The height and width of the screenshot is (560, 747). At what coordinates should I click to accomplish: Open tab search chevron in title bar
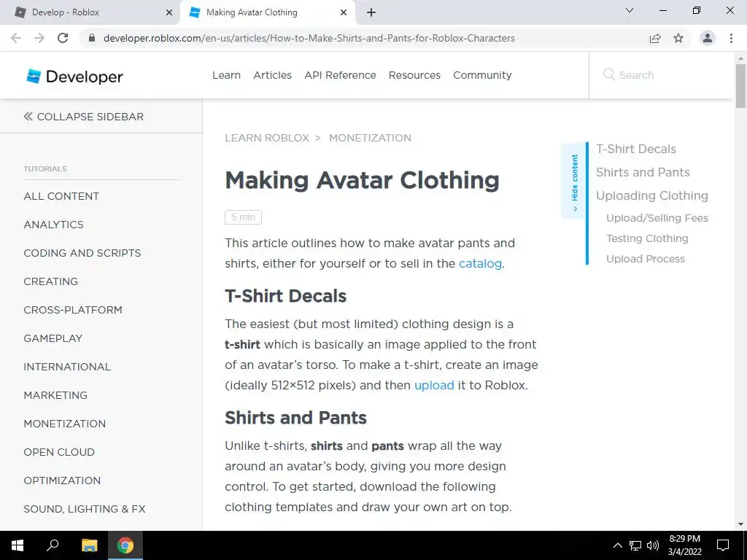click(x=630, y=10)
